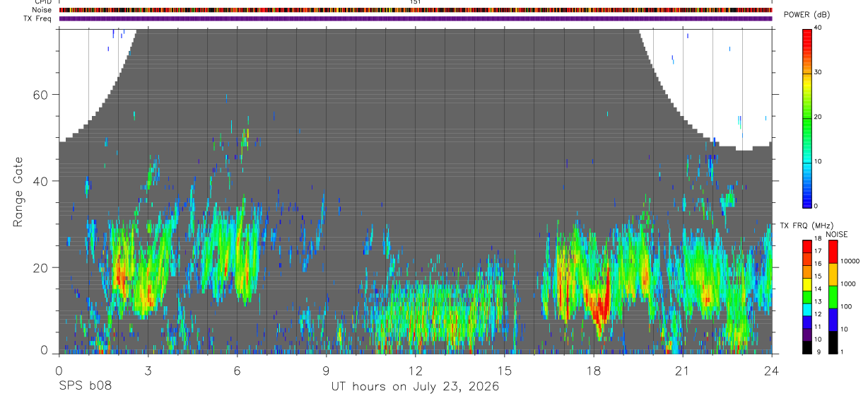Click the 40 dB label on power scale

coord(819,27)
